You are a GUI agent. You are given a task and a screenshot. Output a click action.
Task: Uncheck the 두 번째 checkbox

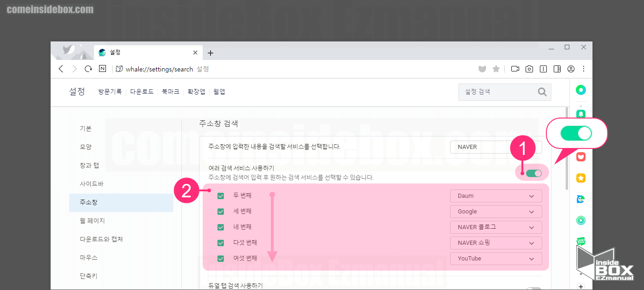tap(221, 196)
